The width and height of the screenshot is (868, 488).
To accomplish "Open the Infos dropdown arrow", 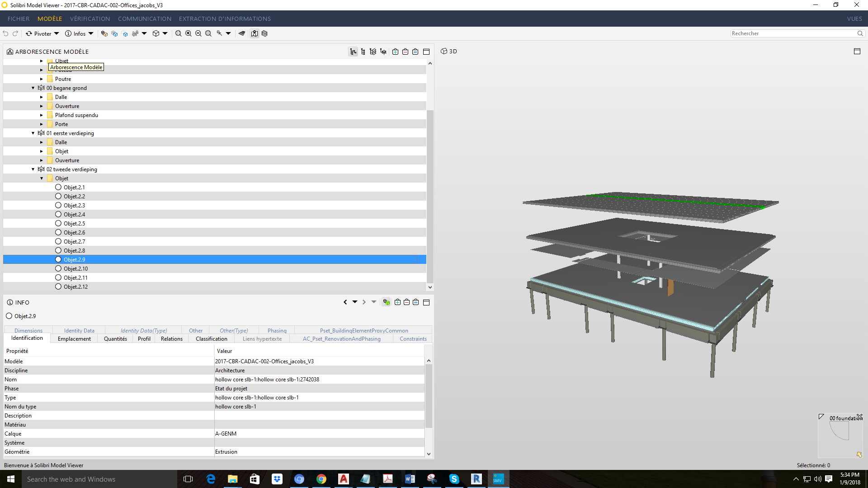I will [x=91, y=33].
